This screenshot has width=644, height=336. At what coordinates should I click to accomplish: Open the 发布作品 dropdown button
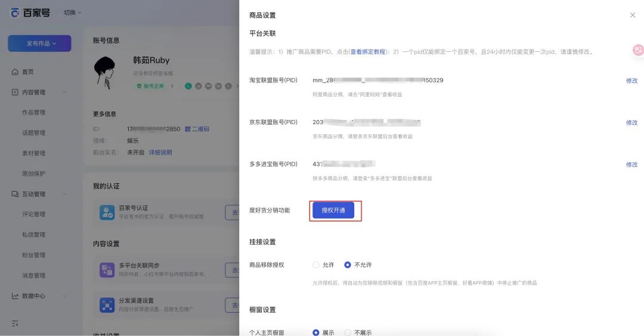click(x=39, y=43)
